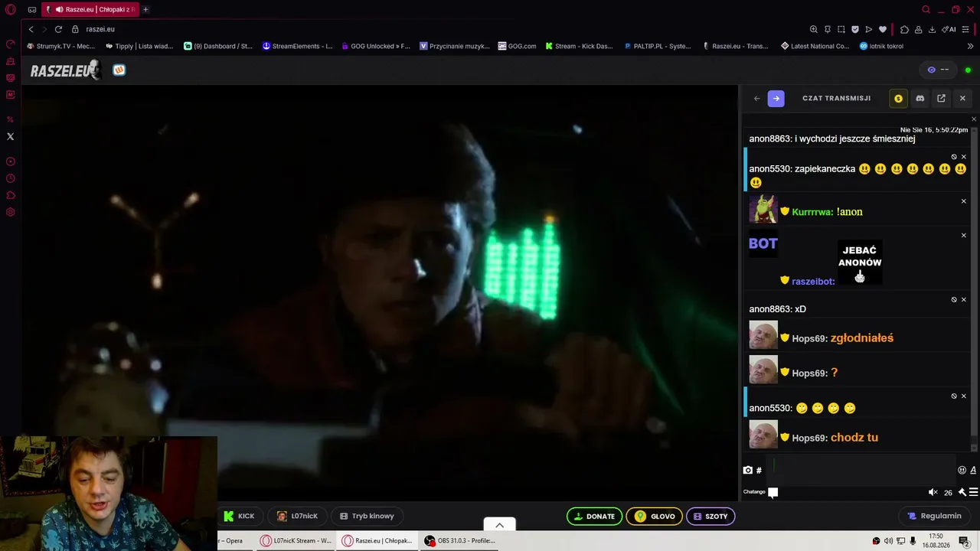Reload the raszei.eu page
The width and height of the screenshot is (980, 551).
58,29
